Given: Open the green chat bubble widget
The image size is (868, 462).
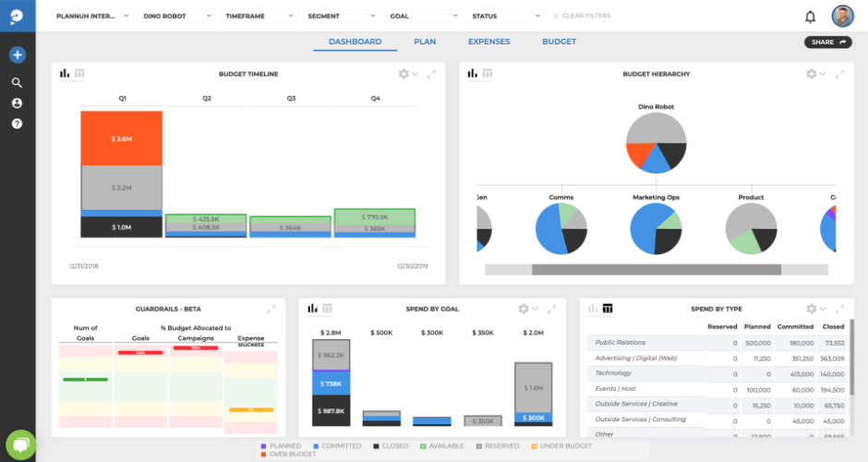Looking at the screenshot, I should pos(19,444).
